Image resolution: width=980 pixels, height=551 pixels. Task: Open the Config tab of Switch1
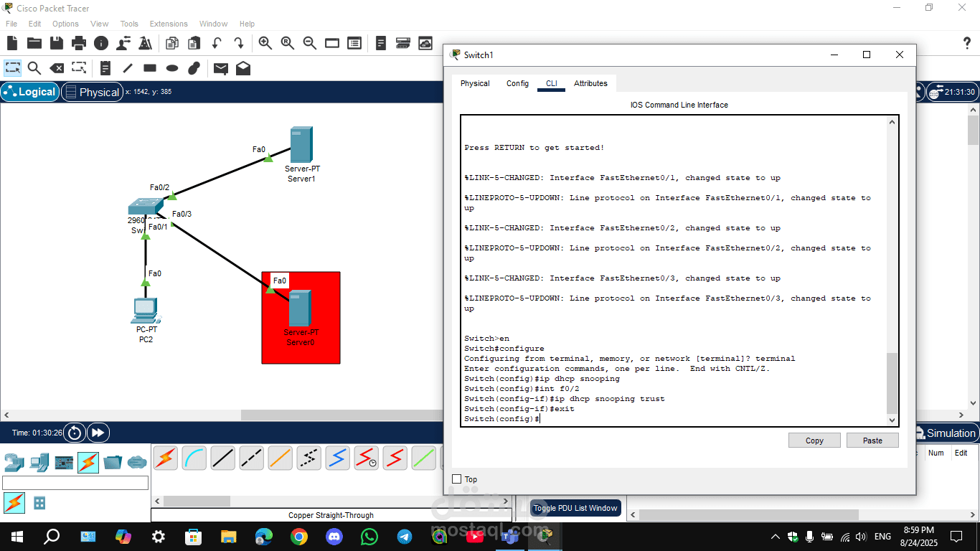coord(517,83)
